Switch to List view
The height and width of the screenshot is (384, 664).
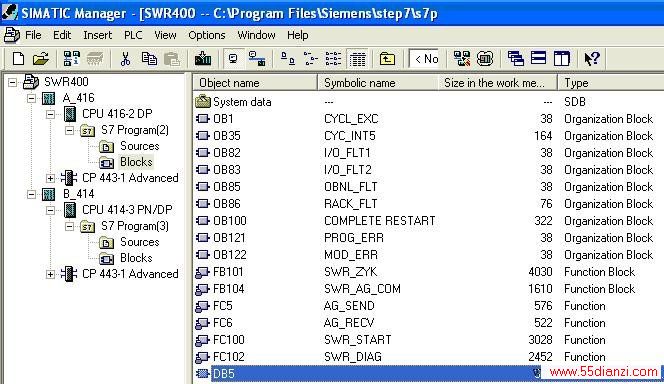pyautogui.click(x=333, y=58)
